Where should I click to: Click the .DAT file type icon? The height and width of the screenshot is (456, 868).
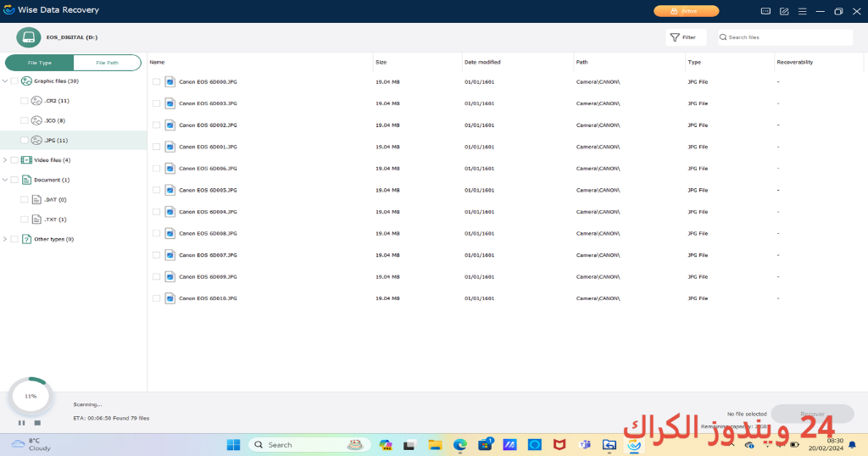(36, 200)
